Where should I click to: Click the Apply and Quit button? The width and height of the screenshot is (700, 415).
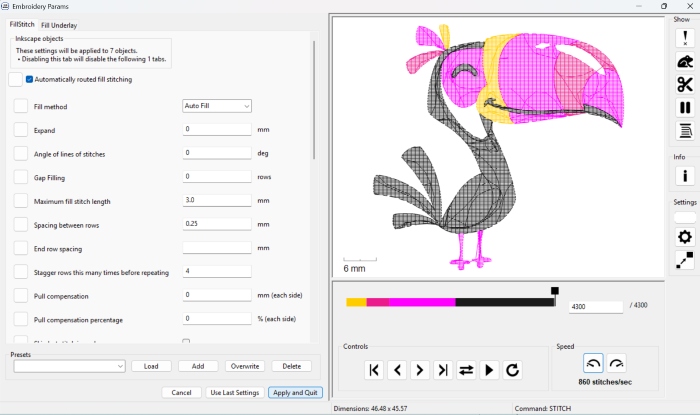295,393
